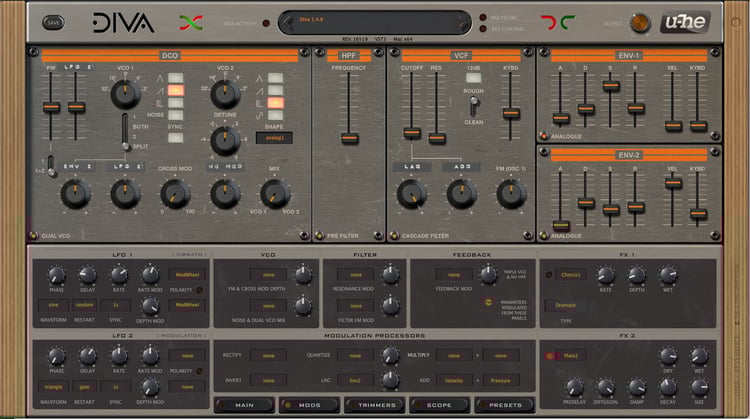Viewport: 750px width, 419px height.
Task: Click the FX 2 DECAY knob
Action: [x=668, y=386]
